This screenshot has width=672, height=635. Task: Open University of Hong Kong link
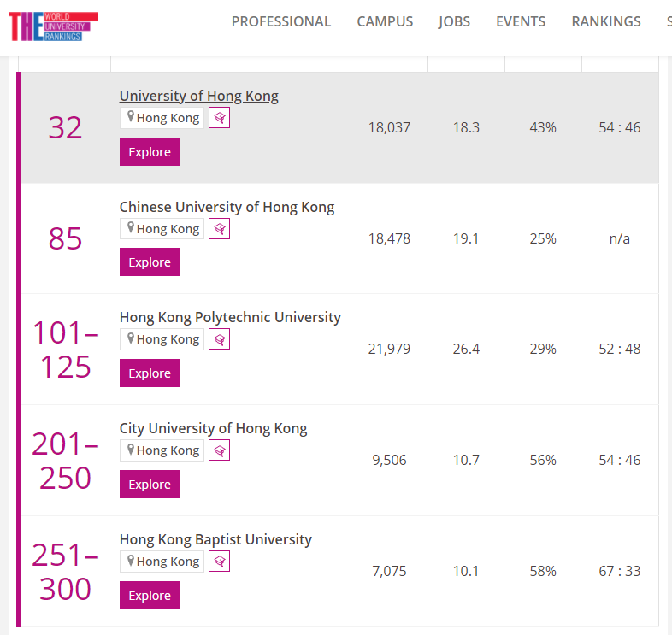click(x=199, y=96)
